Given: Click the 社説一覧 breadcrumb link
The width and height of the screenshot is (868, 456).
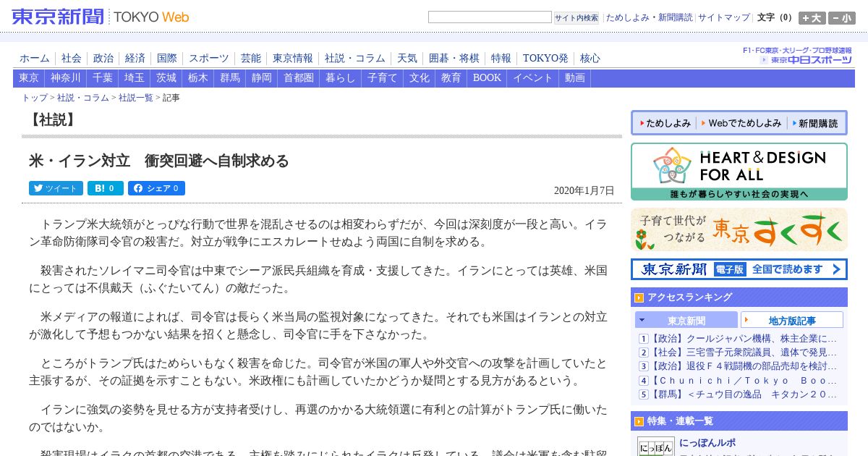Looking at the screenshot, I should click(136, 98).
